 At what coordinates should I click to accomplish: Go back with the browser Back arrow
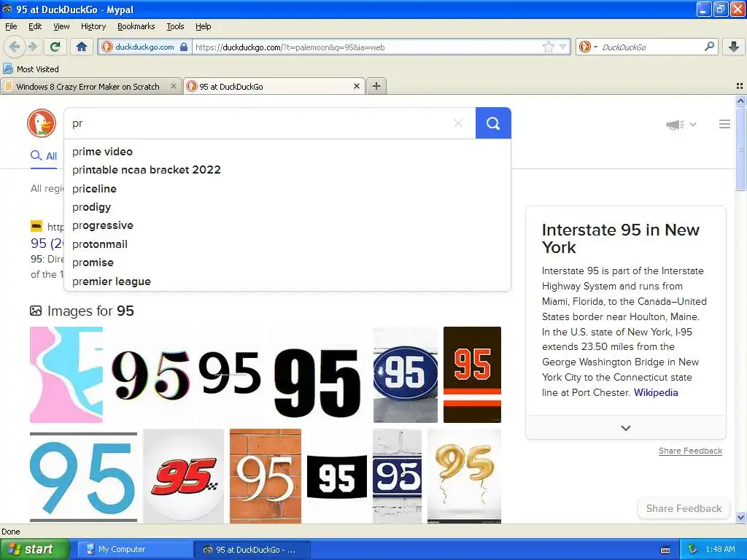15,47
